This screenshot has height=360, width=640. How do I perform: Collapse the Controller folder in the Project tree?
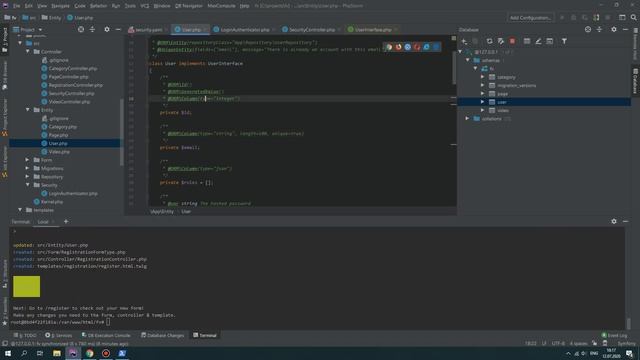(x=28, y=52)
